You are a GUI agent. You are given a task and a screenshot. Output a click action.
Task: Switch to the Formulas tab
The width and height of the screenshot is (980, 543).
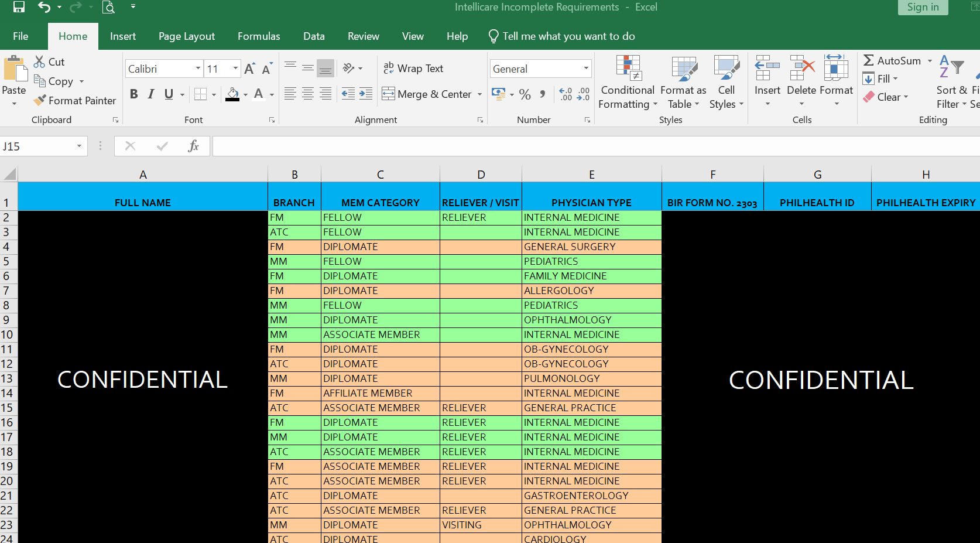[x=259, y=36]
